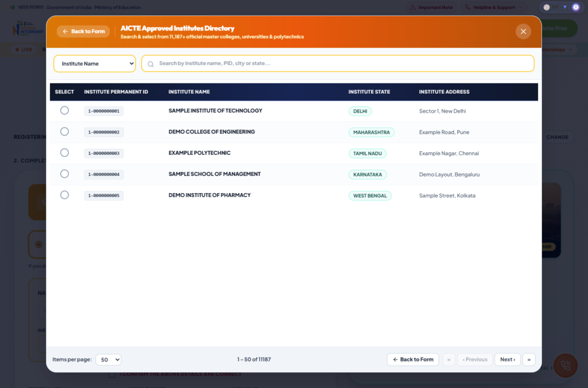Viewport: 588px width, 388px height.
Task: Click SAMPLE SCHOOL OF MANAGEMENT name
Action: point(215,174)
